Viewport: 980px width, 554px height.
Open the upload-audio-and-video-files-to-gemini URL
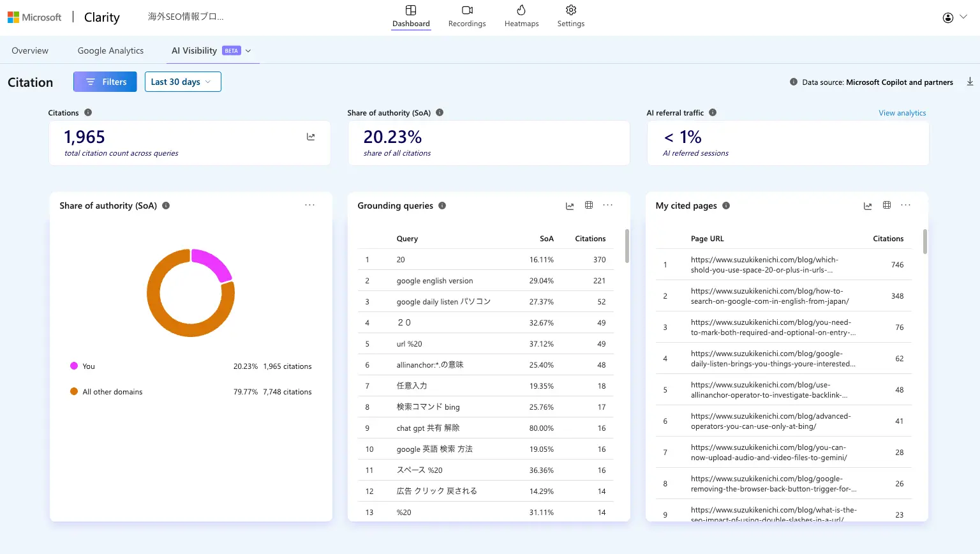[x=769, y=453]
